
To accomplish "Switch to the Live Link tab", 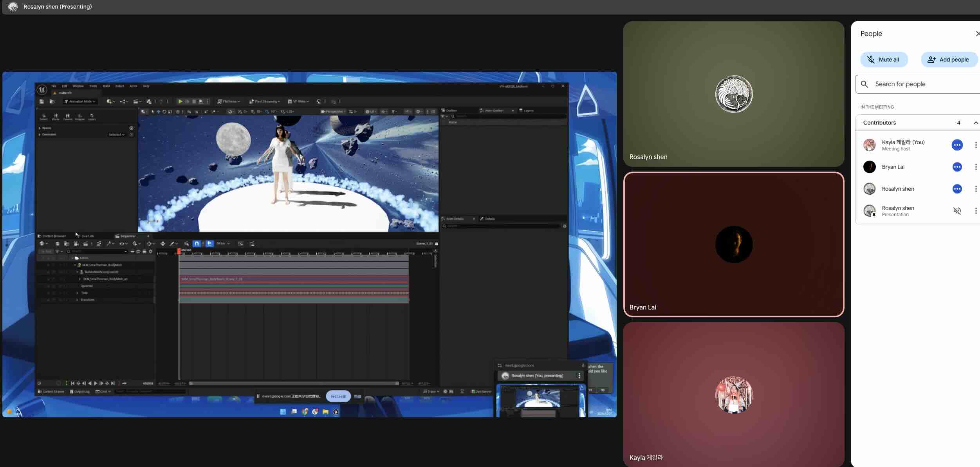I will 87,236.
